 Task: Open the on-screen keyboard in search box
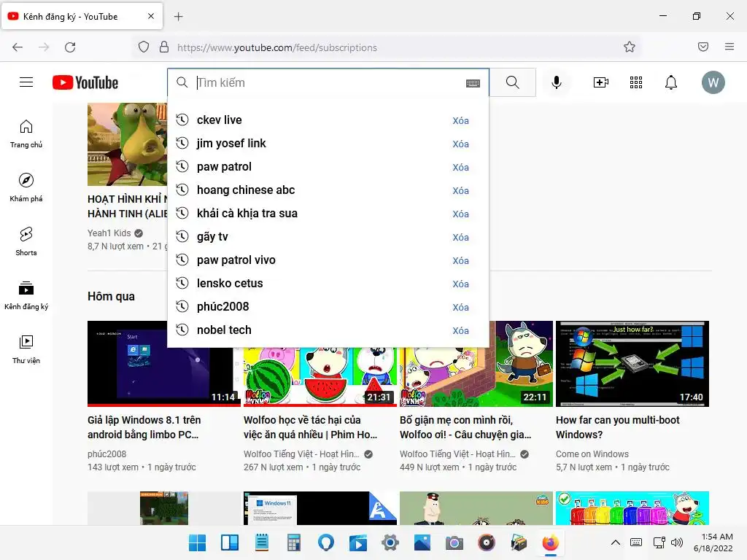[x=473, y=83]
